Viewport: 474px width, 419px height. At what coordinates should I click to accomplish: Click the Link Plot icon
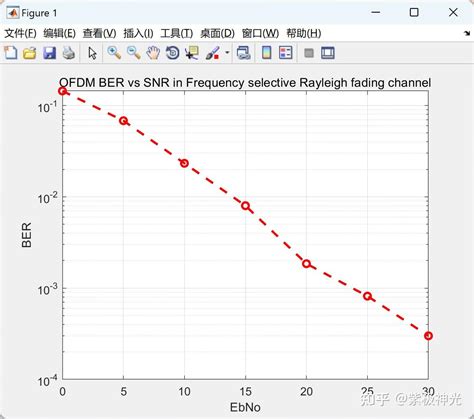tap(243, 53)
